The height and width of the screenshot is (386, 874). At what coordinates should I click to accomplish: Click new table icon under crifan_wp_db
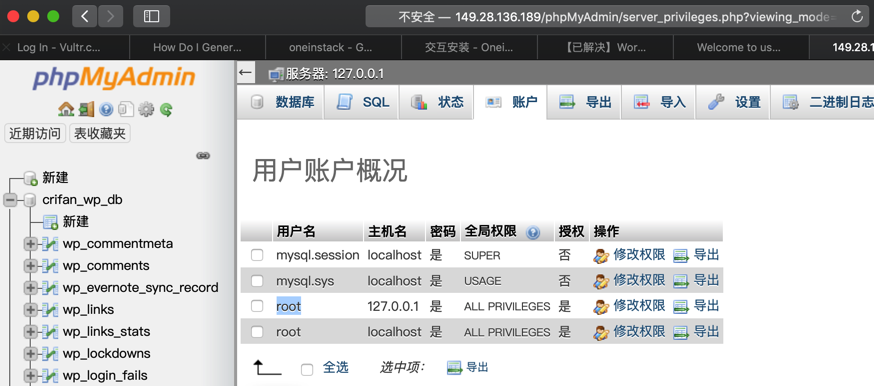click(x=51, y=222)
